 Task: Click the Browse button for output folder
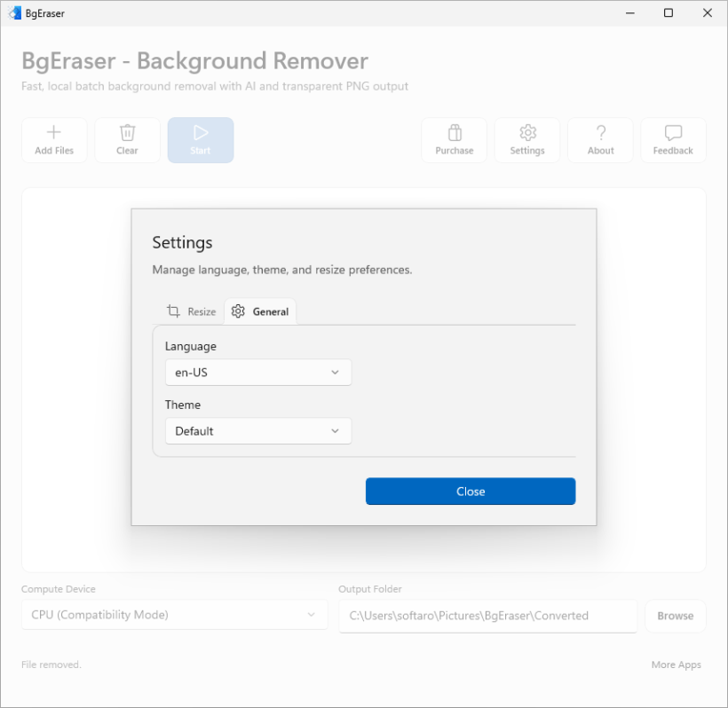pos(676,616)
